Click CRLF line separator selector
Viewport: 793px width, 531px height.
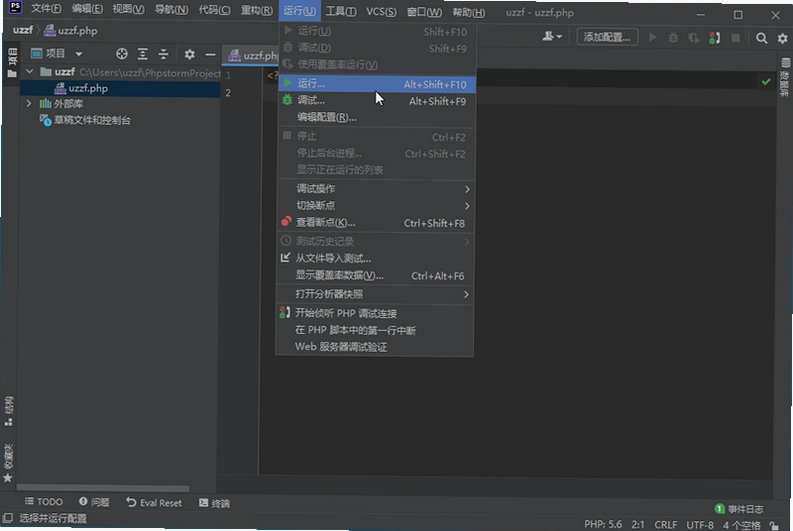pyautogui.click(x=666, y=525)
